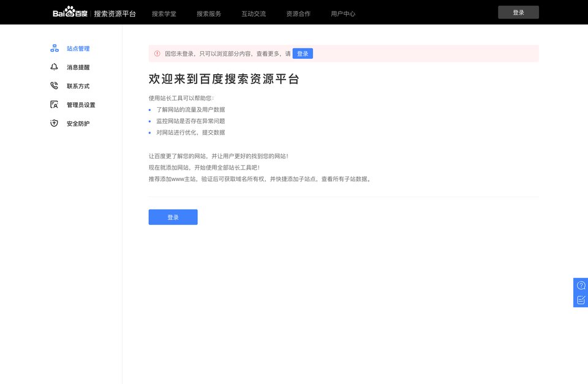Click the notice text 因您未登录，只可以浏览部分内容

(x=228, y=54)
